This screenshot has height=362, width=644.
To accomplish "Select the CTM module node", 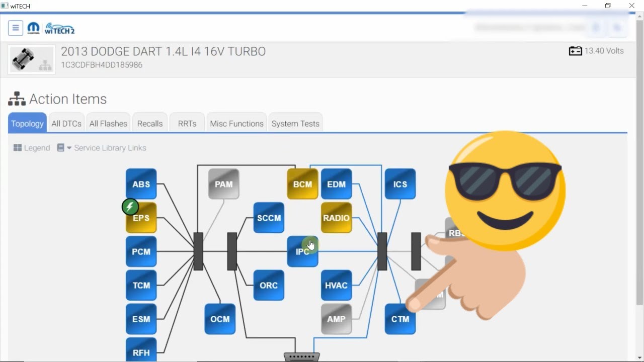I will (x=400, y=319).
